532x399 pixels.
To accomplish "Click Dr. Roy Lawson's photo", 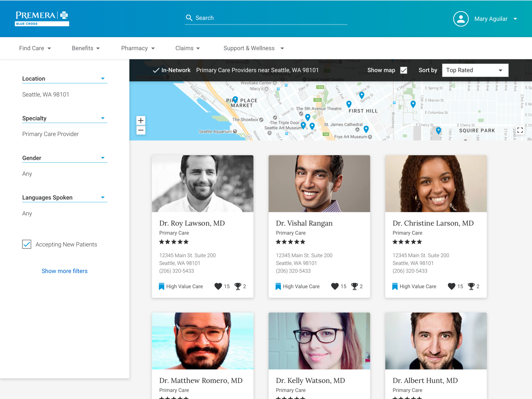I will coord(202,184).
